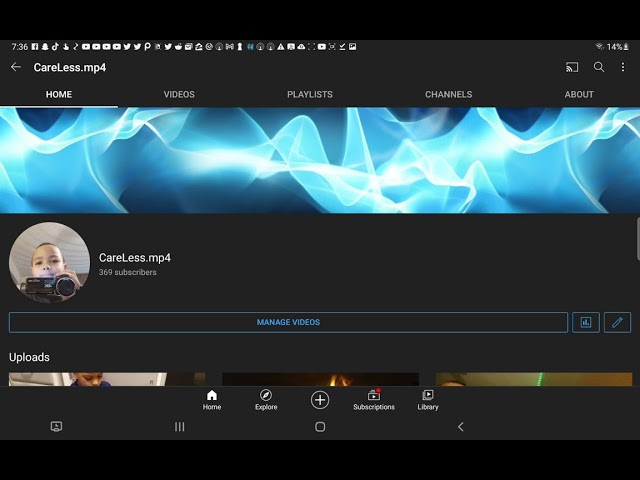
Task: Tap the plus create button
Action: coord(320,400)
